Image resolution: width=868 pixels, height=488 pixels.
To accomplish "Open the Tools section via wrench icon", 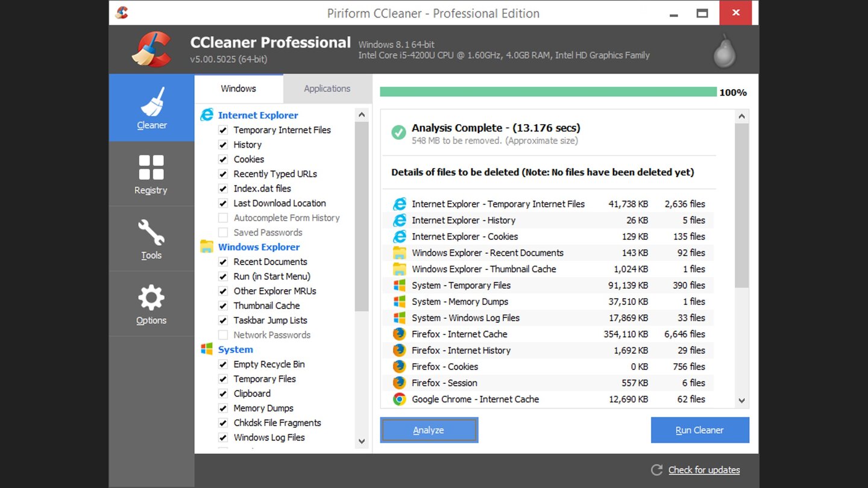I will click(x=151, y=239).
